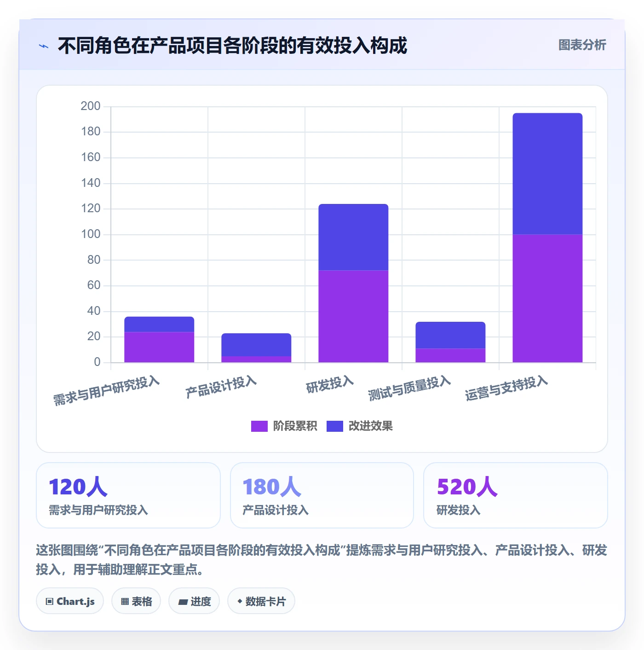Click the 研发投入 x-axis label
This screenshot has width=644, height=650.
[x=330, y=384]
